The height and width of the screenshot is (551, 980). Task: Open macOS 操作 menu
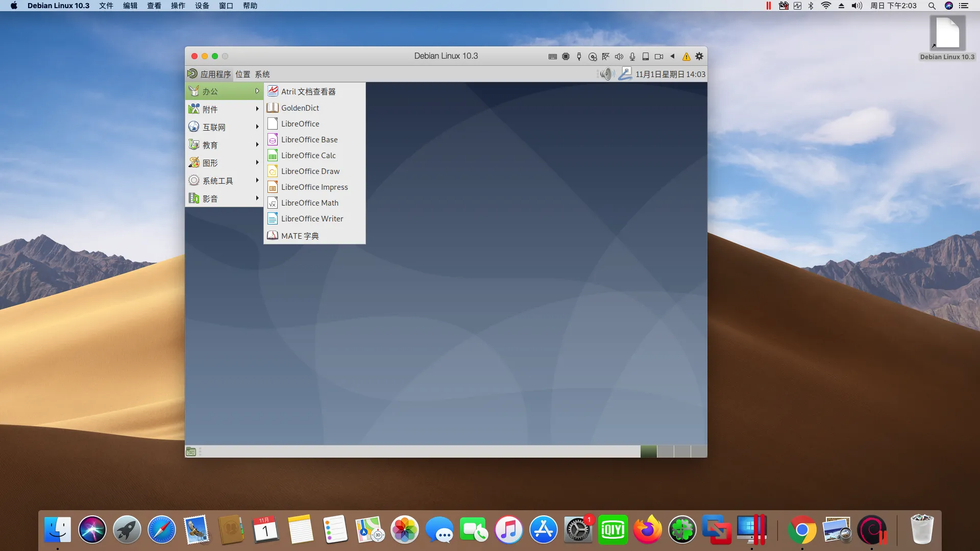(x=178, y=6)
